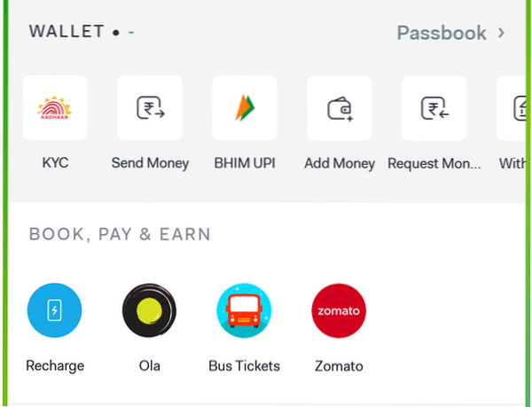
Task: Click the BOOK, PAY & EARN heading
Action: coord(121,235)
